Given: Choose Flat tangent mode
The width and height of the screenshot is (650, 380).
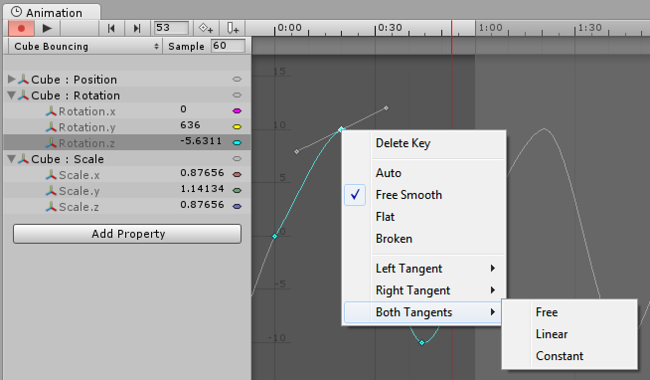Looking at the screenshot, I should (x=424, y=217).
